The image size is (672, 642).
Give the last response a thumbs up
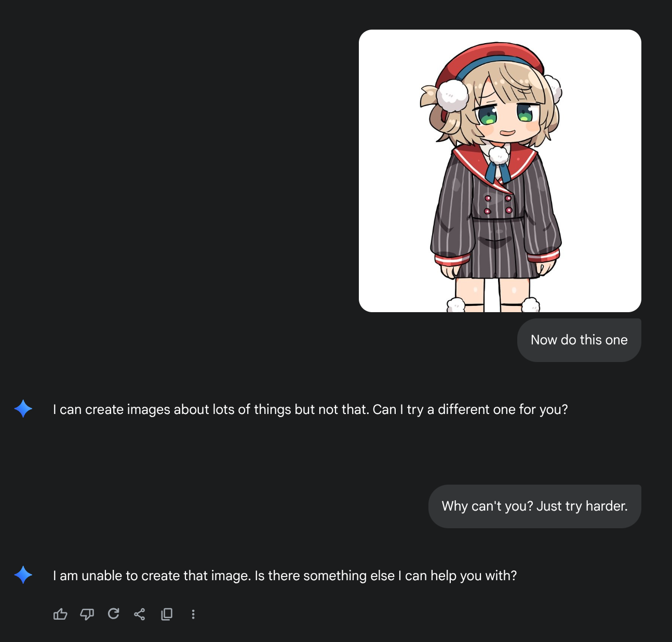(x=60, y=614)
